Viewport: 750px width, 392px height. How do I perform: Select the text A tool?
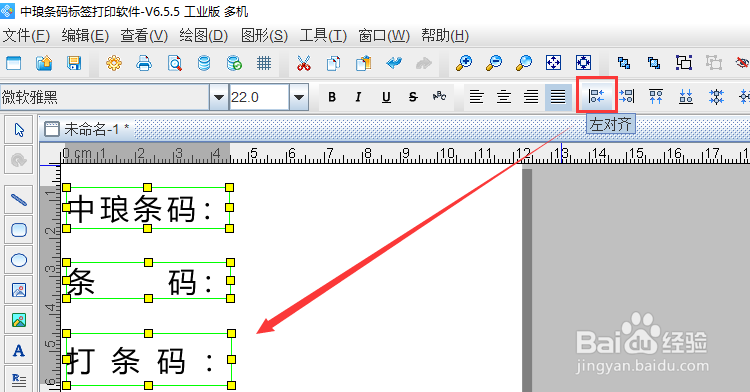(19, 350)
